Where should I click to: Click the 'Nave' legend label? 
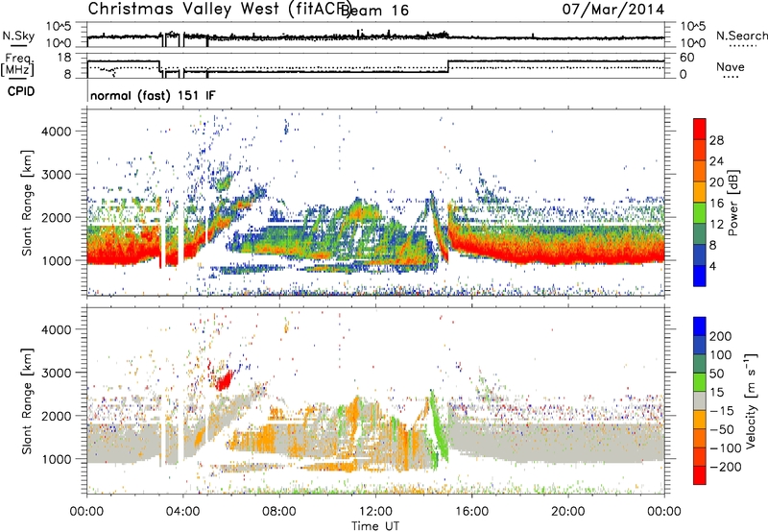[731, 66]
